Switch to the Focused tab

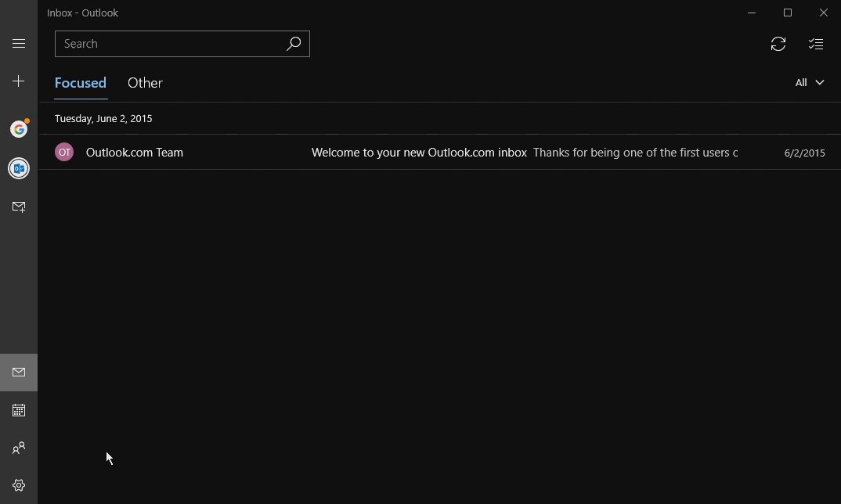(81, 83)
